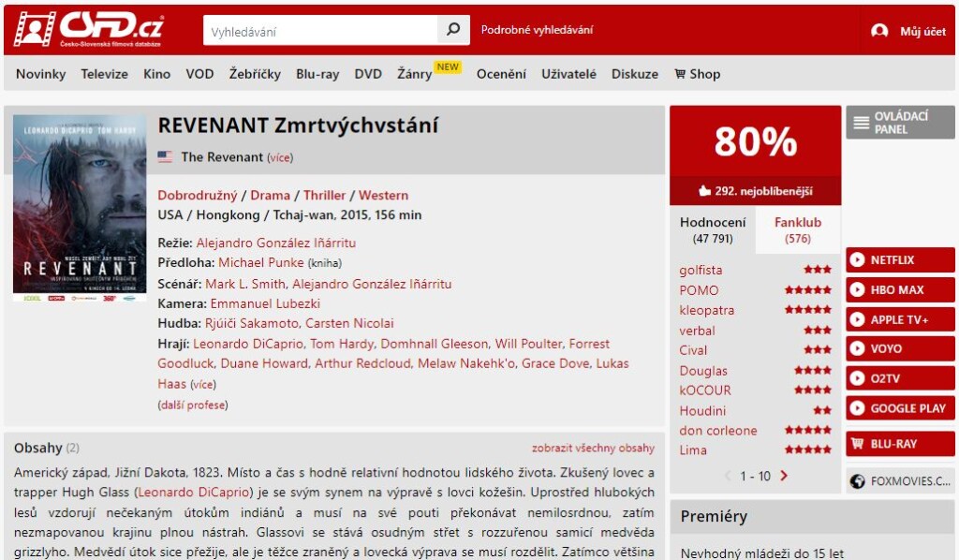Open user Douglas profile
Viewport: 959px width, 560px height.
click(x=703, y=371)
